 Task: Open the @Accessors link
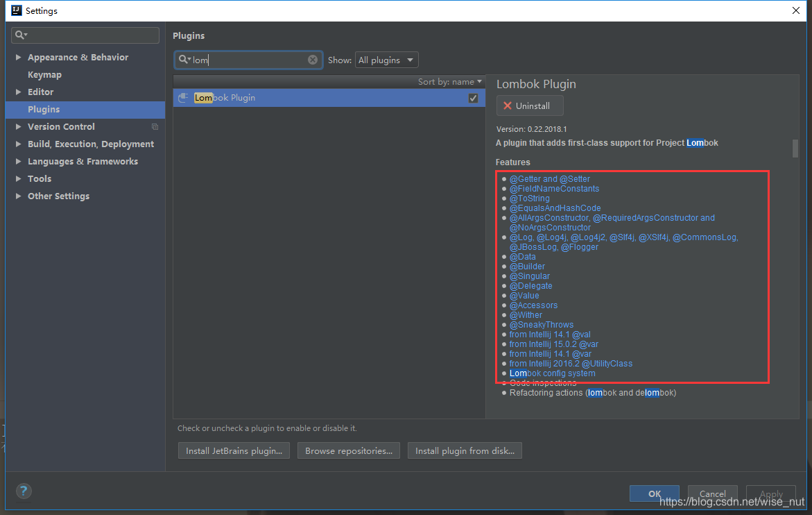[x=533, y=305]
